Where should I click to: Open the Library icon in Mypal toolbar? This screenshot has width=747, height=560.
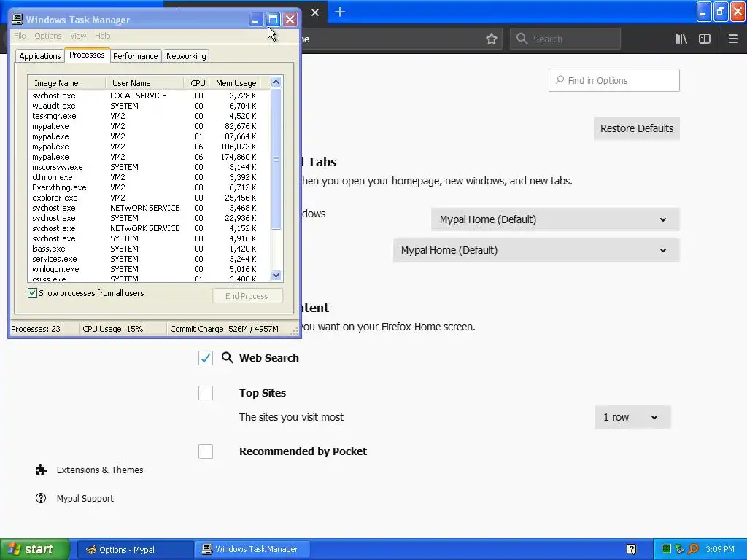pos(681,39)
